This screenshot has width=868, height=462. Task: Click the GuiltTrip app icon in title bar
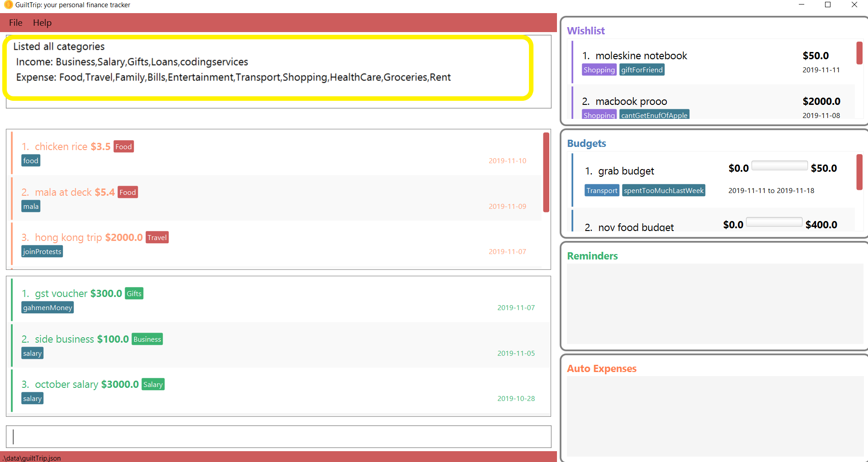point(8,5)
